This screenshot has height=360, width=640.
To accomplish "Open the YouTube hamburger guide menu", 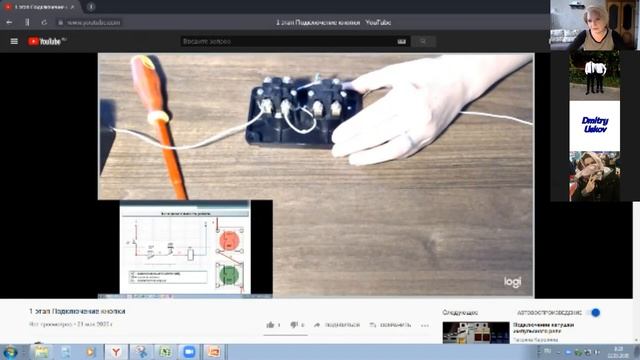I will coord(14,41).
